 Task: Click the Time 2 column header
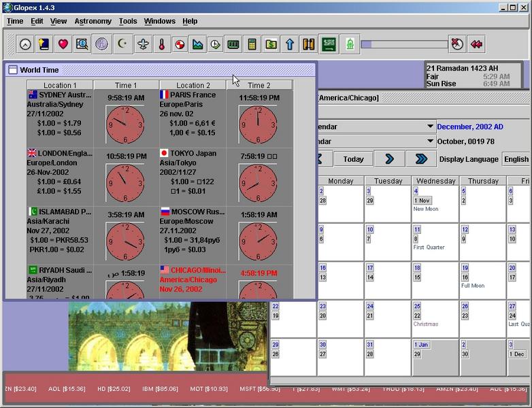[x=259, y=85]
